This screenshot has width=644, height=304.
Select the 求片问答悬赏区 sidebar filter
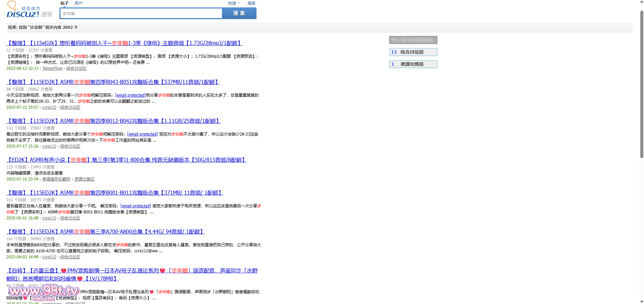[x=413, y=40]
